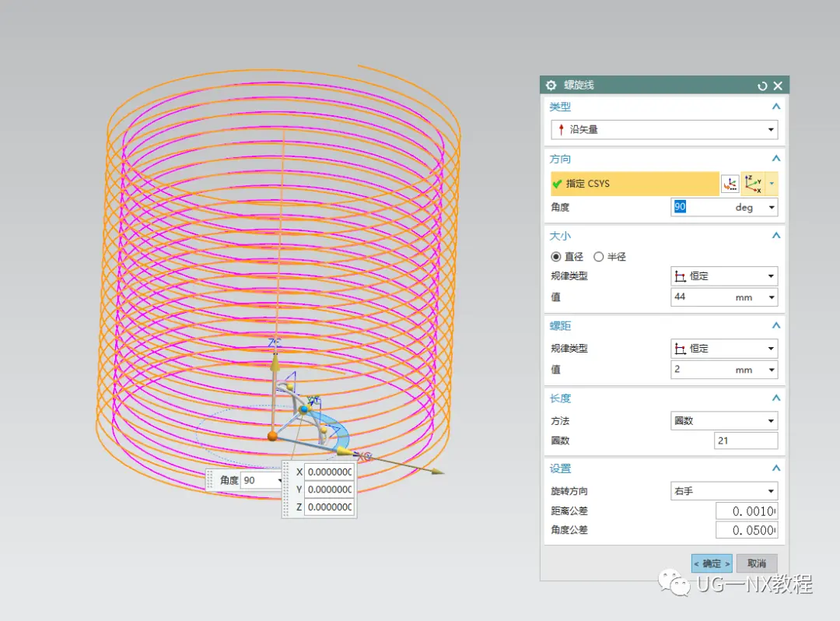This screenshot has height=621, width=840.
Task: Click the 确定 button
Action: tap(712, 563)
